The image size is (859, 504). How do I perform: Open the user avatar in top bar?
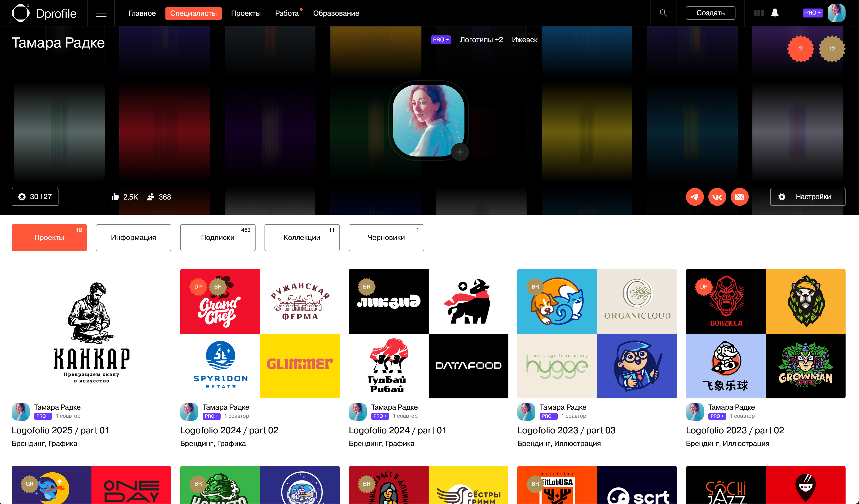tap(836, 13)
